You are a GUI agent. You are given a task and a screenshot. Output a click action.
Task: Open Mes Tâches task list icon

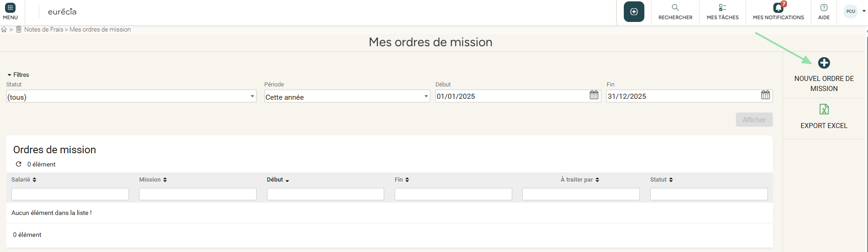tap(723, 8)
